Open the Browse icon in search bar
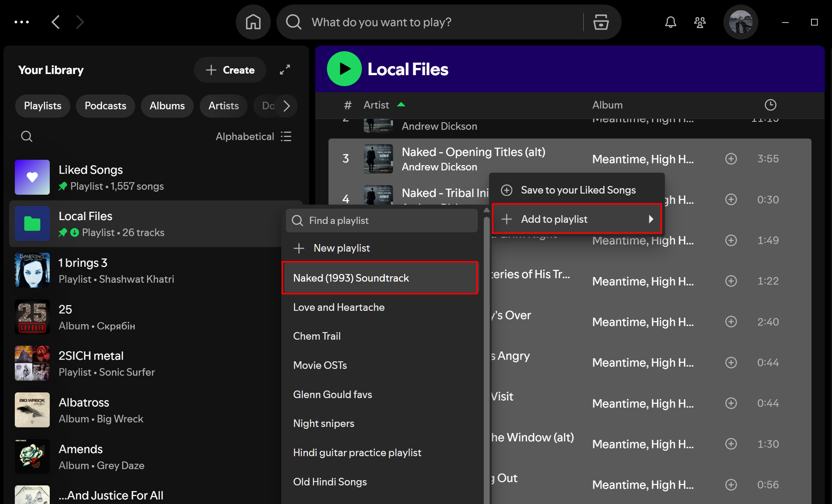Viewport: 832px width, 504px height. (601, 22)
